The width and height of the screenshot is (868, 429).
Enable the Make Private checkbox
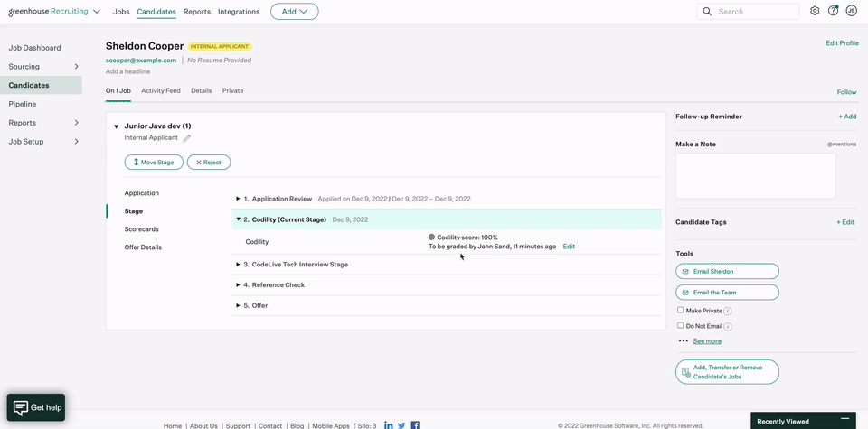point(680,310)
